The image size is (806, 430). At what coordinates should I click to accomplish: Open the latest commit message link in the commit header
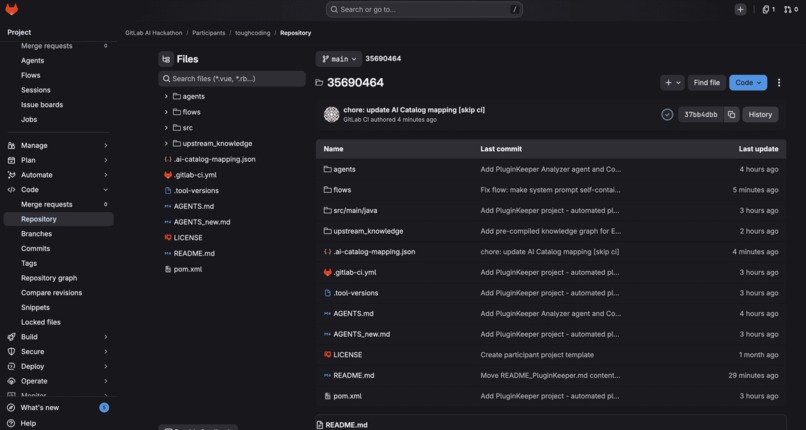click(414, 110)
